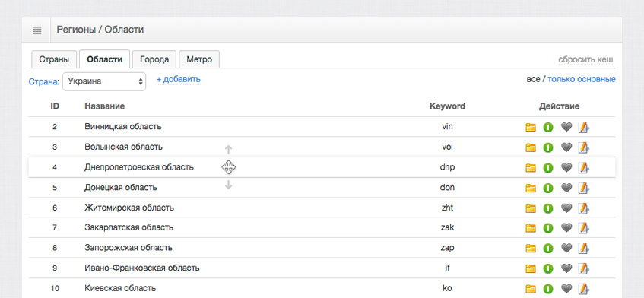The height and width of the screenshot is (298, 644).
Task: Show только основные regions
Action: click(582, 79)
